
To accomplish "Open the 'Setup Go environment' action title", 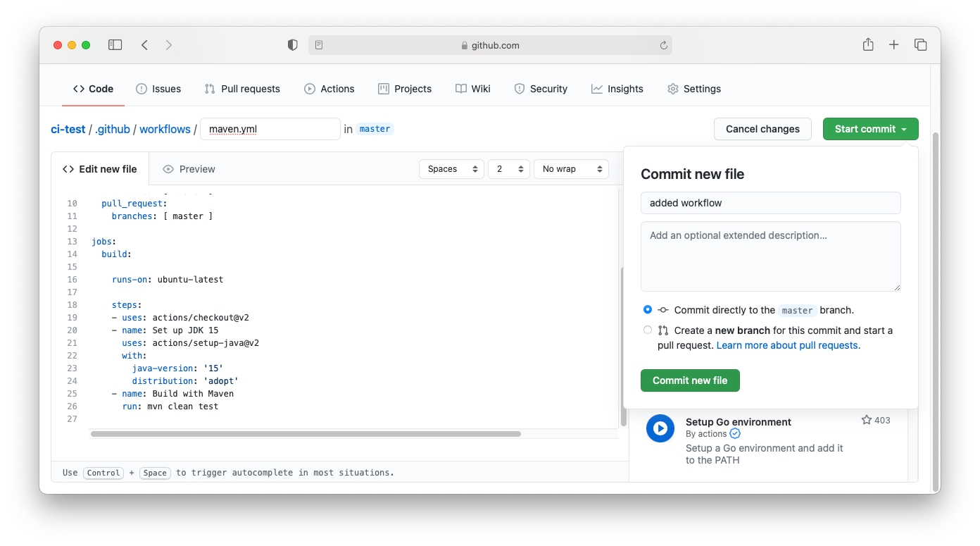I will (x=739, y=422).
